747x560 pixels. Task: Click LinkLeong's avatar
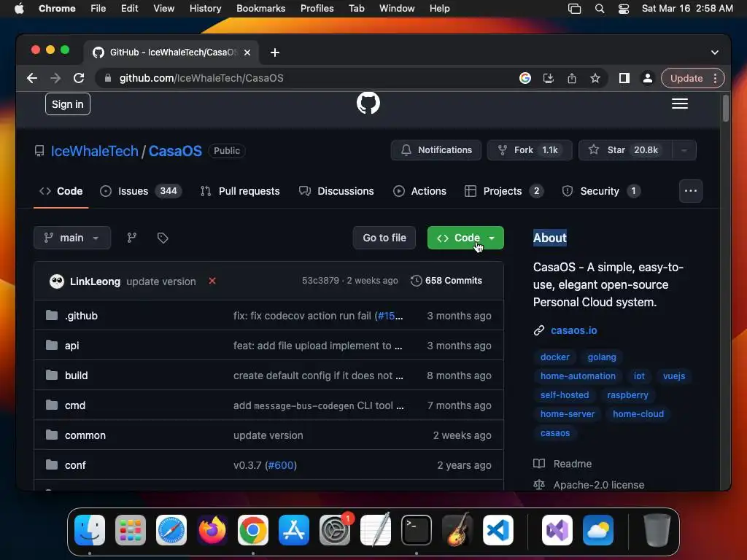tap(57, 281)
